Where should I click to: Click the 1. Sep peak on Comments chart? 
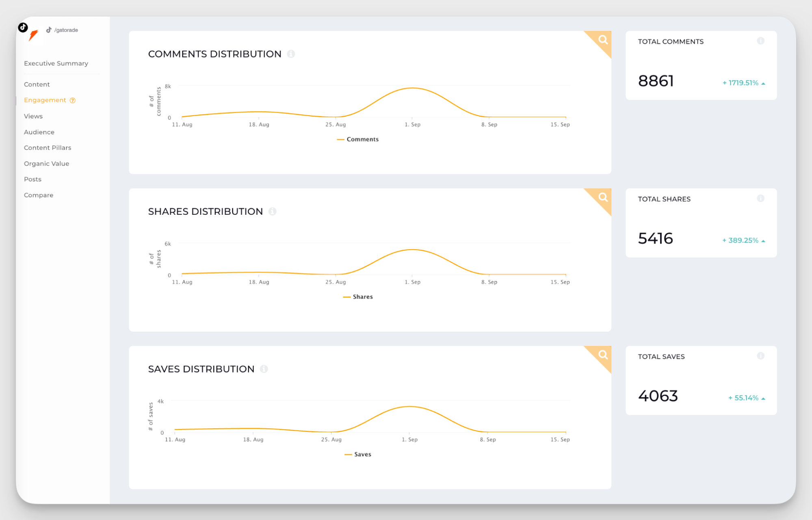pos(412,88)
